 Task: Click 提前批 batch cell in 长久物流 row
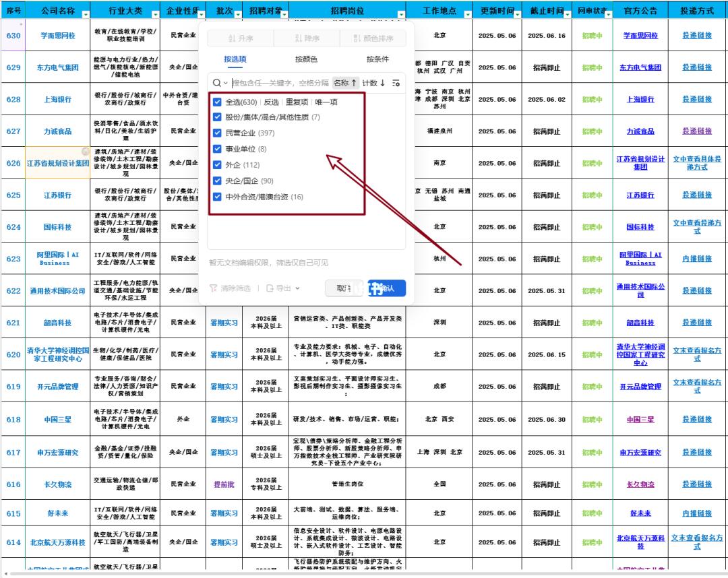pyautogui.click(x=224, y=484)
